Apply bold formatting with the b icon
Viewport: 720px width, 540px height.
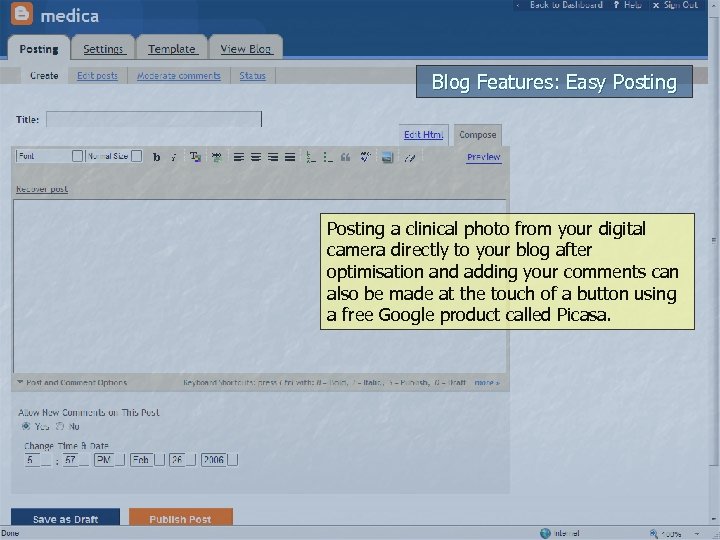(157, 157)
